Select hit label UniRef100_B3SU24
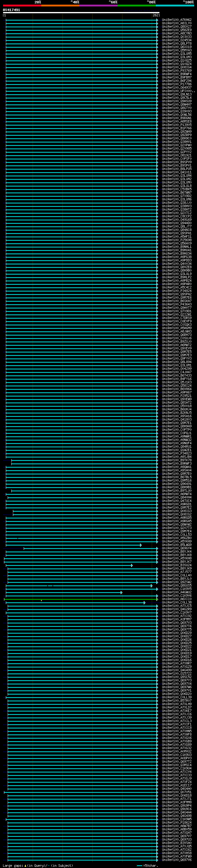197x868 pixels. pyautogui.click(x=177, y=565)
